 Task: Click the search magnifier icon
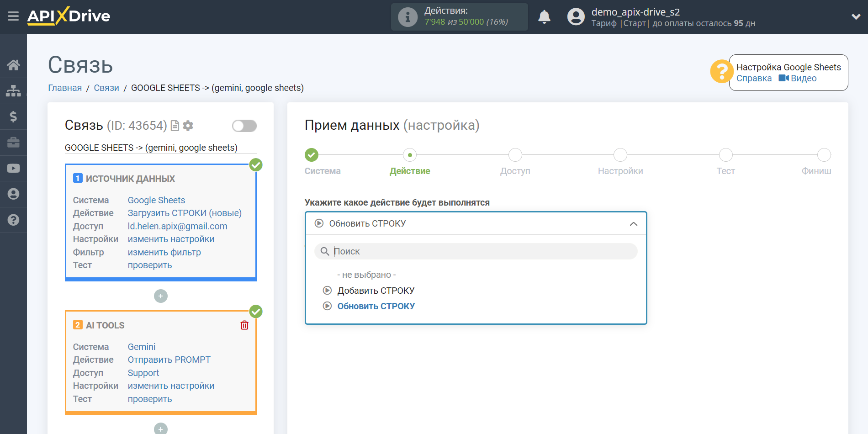(x=325, y=251)
